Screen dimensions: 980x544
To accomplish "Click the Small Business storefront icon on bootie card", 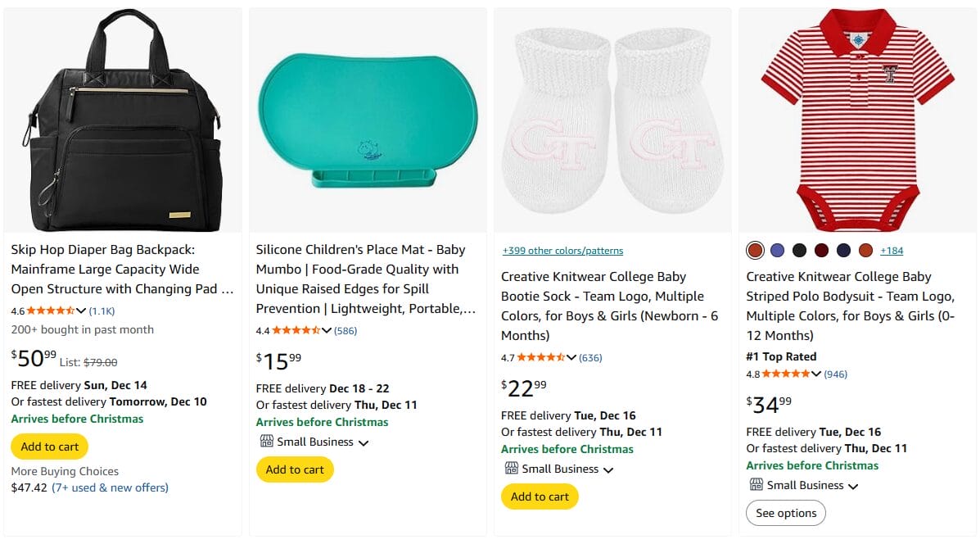I will click(510, 469).
